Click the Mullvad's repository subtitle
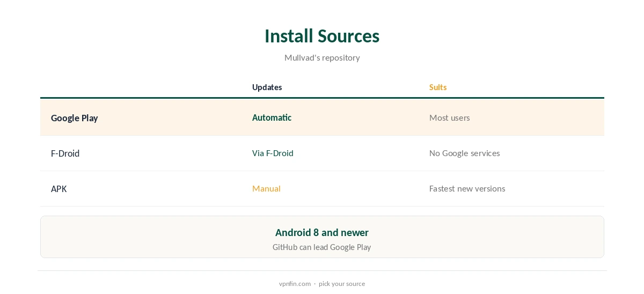The image size is (644, 294). point(322,57)
